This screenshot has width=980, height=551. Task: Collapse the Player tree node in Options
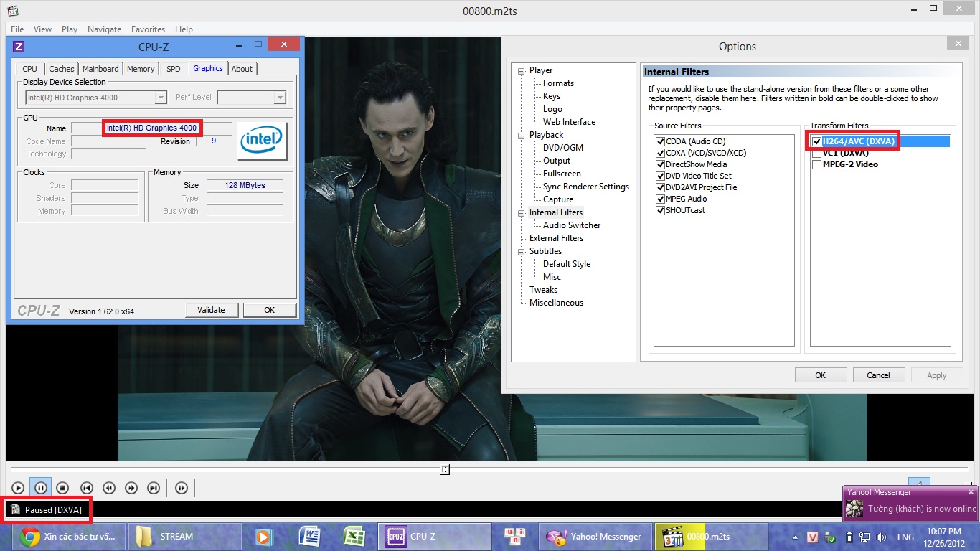tap(522, 70)
